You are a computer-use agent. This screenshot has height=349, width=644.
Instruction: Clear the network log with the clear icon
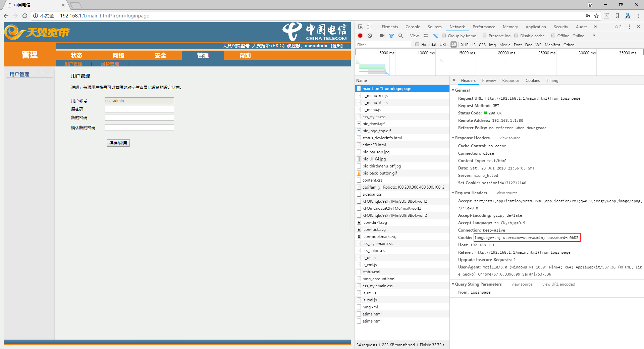tap(370, 36)
